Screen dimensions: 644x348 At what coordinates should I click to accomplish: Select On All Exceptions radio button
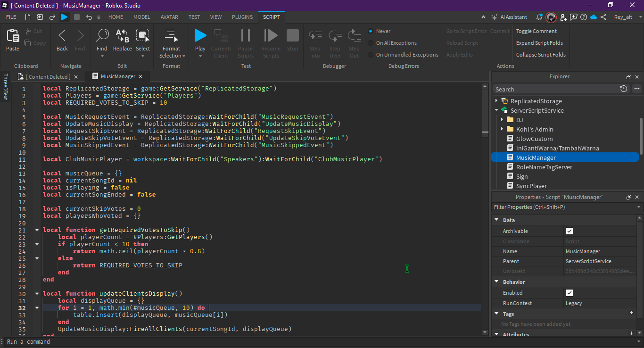tap(371, 43)
